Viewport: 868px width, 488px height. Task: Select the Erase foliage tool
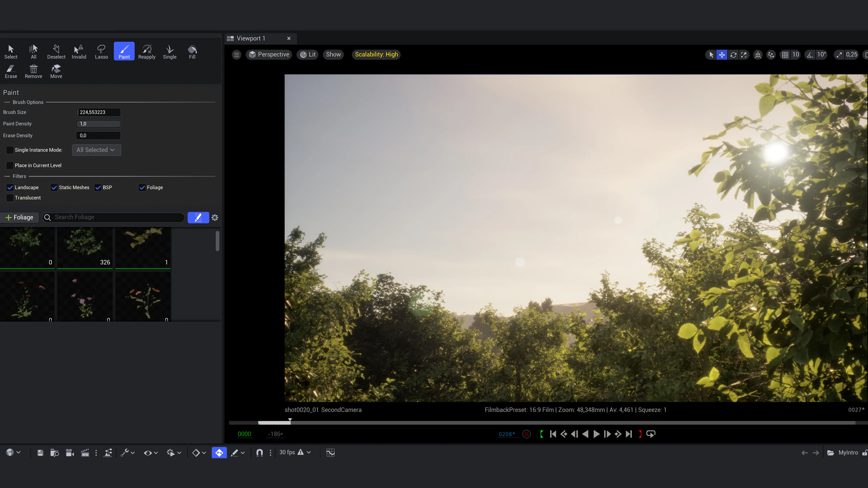pyautogui.click(x=11, y=71)
